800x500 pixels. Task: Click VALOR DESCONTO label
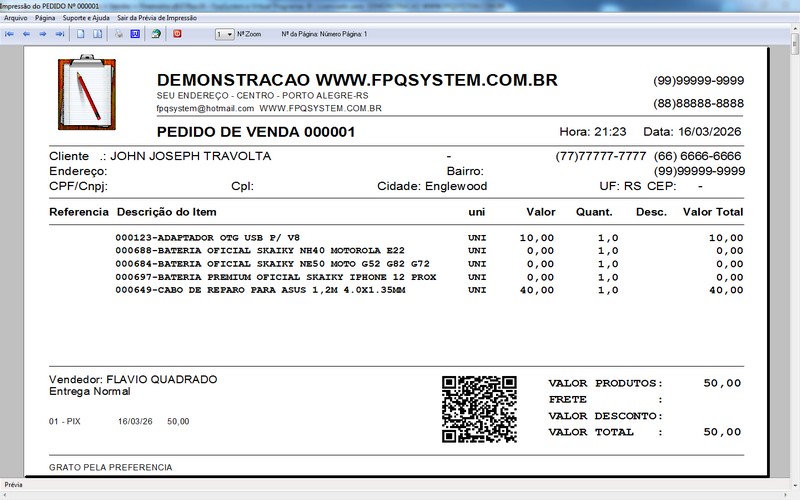(606, 416)
